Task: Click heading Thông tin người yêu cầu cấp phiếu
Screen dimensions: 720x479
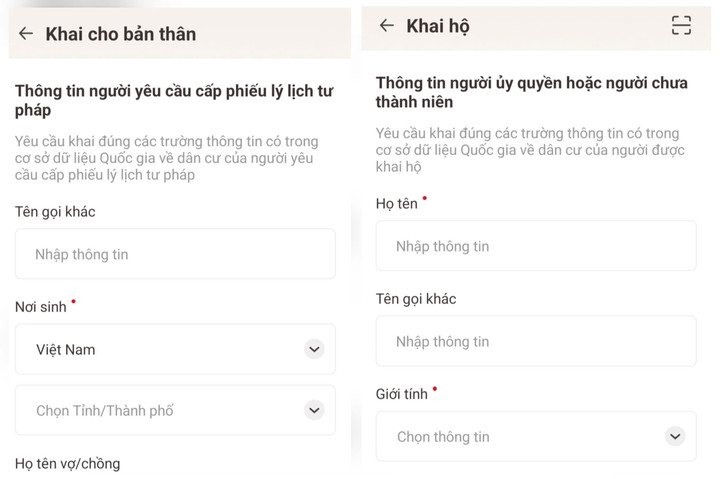Action: click(174, 100)
